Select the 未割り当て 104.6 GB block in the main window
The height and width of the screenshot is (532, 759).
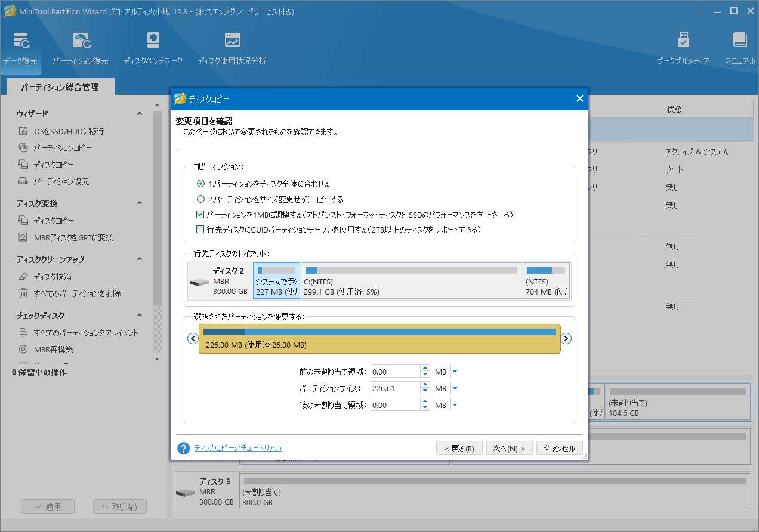(x=678, y=401)
